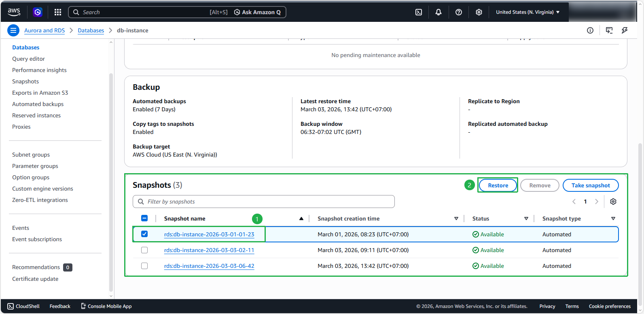Go to the AWS console home logo
Image resolution: width=644 pixels, height=314 pixels.
tap(14, 12)
